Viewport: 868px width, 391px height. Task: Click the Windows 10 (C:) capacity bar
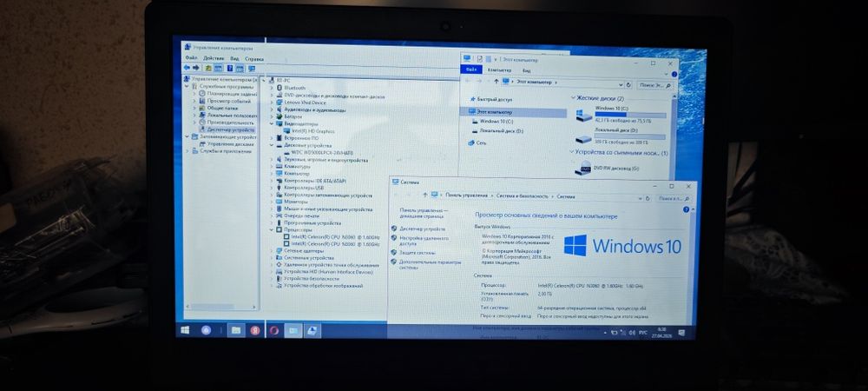click(630, 115)
